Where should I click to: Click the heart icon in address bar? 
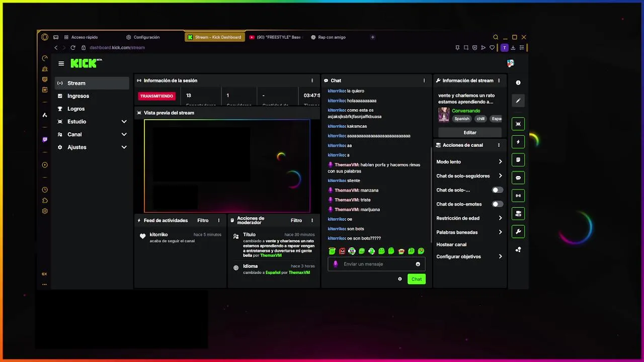pyautogui.click(x=492, y=48)
